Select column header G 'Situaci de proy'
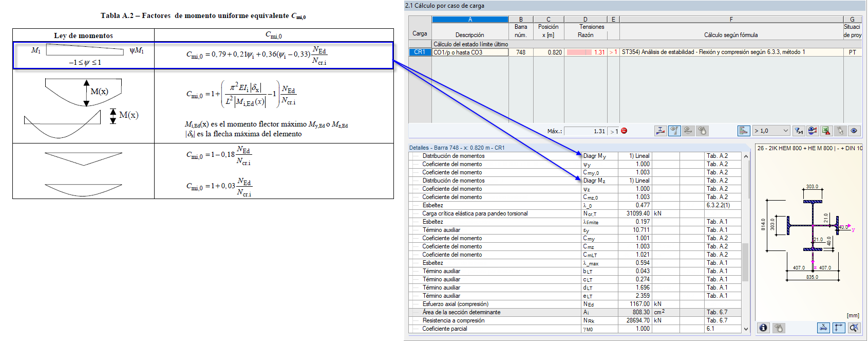This screenshot has width=868, height=341. pyautogui.click(x=852, y=27)
